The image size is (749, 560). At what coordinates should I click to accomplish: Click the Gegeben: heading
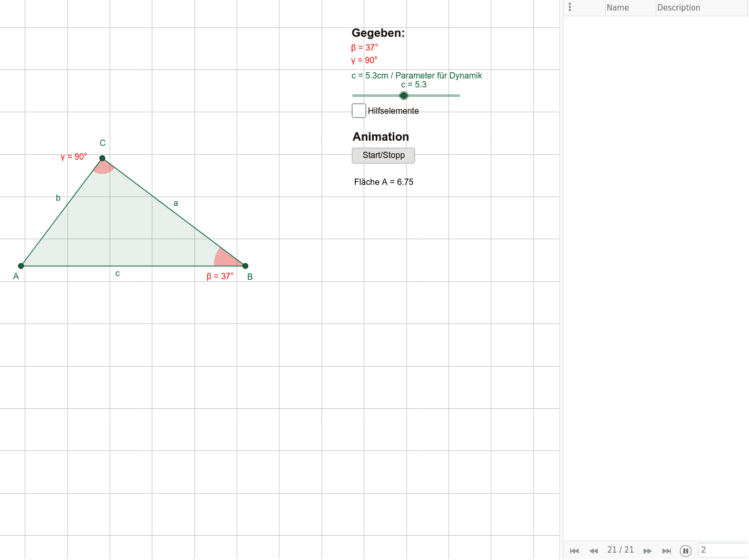click(378, 33)
